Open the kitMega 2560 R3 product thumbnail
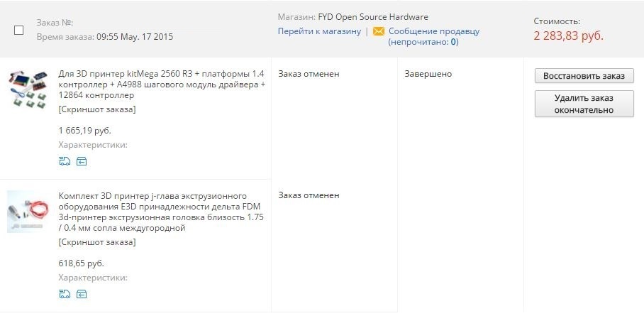644x316 pixels. point(28,89)
